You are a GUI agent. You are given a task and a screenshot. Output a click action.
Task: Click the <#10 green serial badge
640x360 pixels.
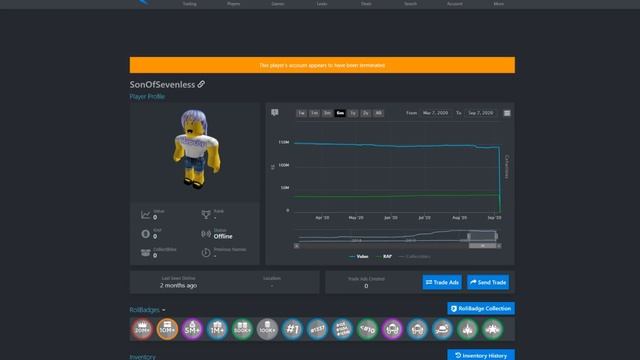(367, 329)
